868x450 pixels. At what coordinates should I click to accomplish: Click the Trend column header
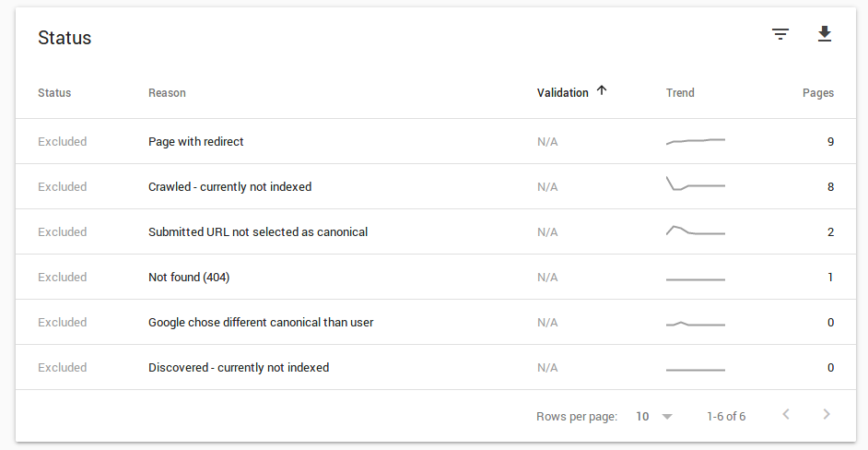click(x=680, y=92)
